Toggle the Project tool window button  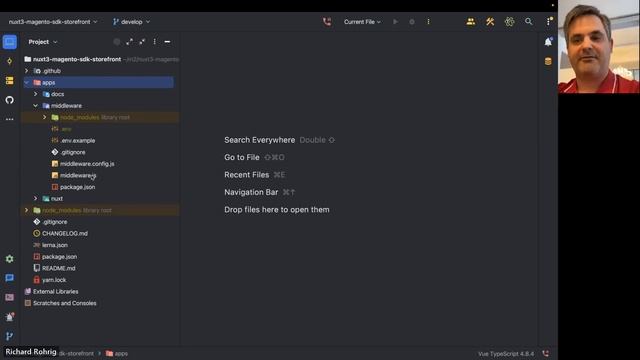tap(9, 42)
